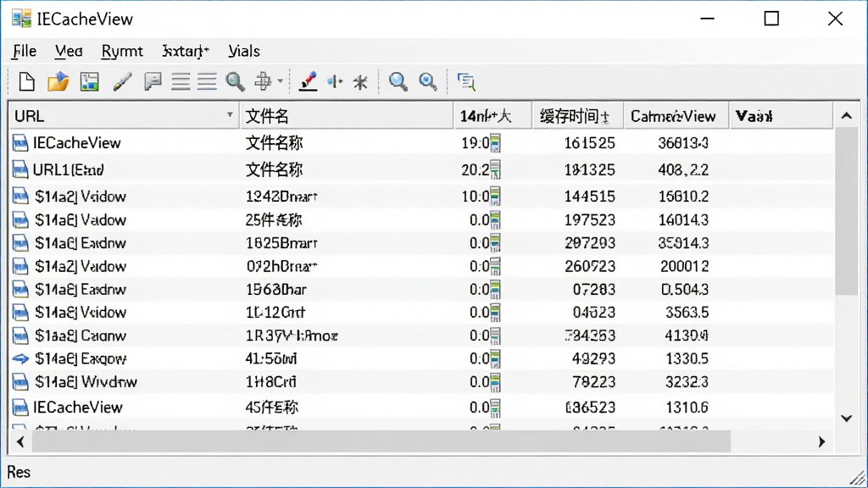This screenshot has width=868, height=488.
Task: Click the red marker pen toolbar icon
Action: point(308,82)
